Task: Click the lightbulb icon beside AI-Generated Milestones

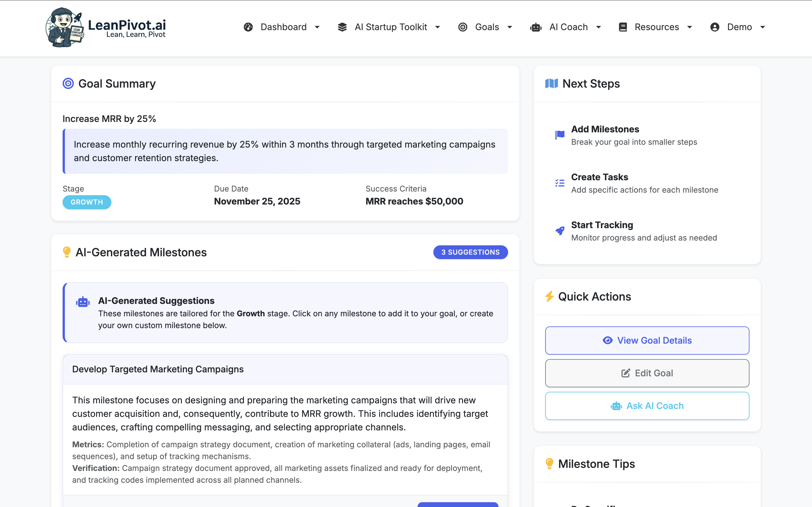Action: (x=67, y=252)
